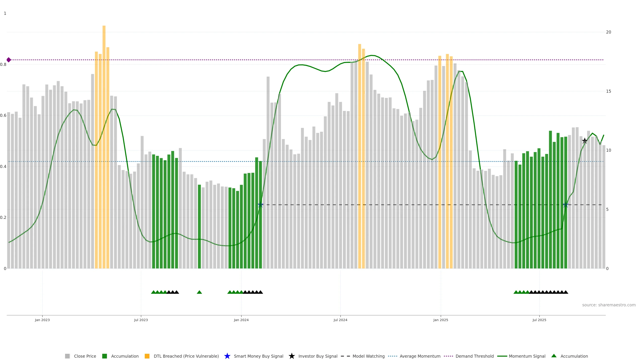Click the blue star near January 2024
Screen dimensions: 644x362
(260, 205)
